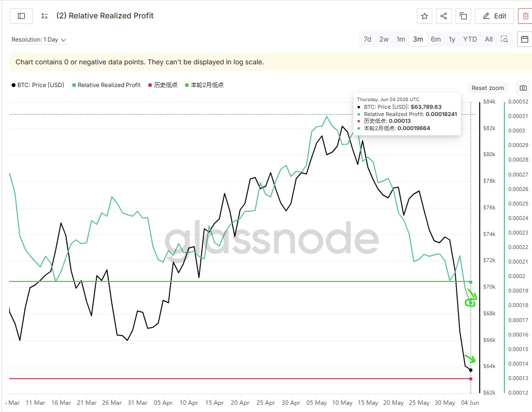Delete the chart via the red trash icon
The height and width of the screenshot is (412, 532).
click(525, 16)
